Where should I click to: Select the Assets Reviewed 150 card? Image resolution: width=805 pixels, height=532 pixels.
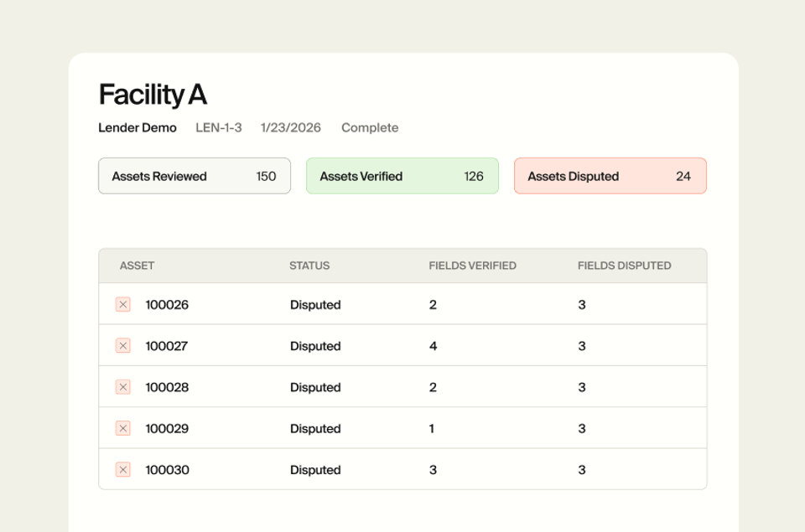195,176
